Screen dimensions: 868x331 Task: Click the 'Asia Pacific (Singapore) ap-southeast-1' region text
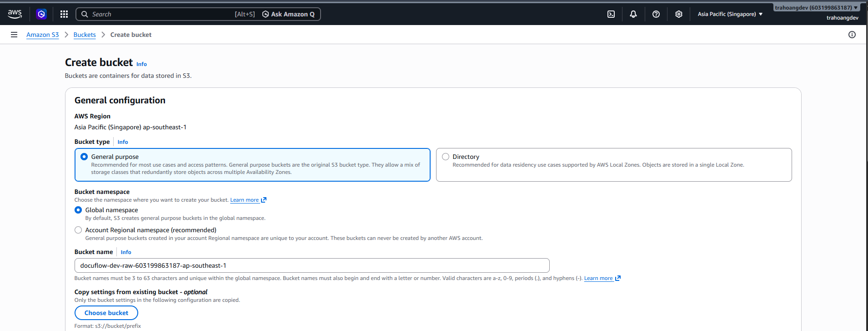[x=130, y=127]
